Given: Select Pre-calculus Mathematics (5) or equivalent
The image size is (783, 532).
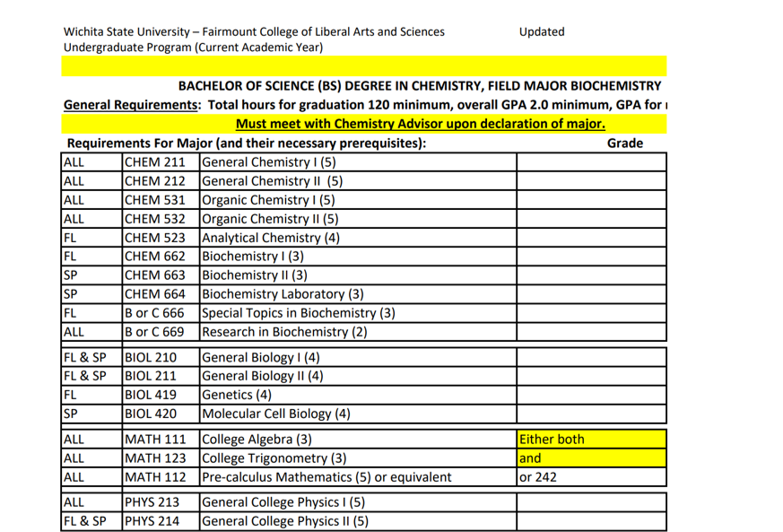Looking at the screenshot, I should click(x=326, y=478).
